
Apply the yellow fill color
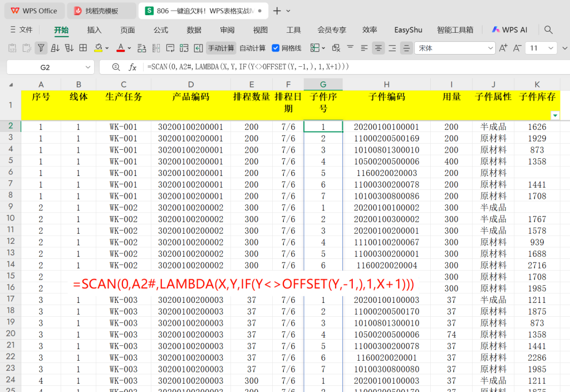[98, 48]
